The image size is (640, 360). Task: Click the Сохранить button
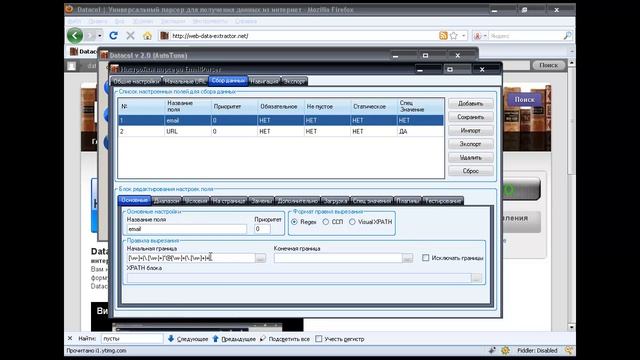click(x=471, y=117)
